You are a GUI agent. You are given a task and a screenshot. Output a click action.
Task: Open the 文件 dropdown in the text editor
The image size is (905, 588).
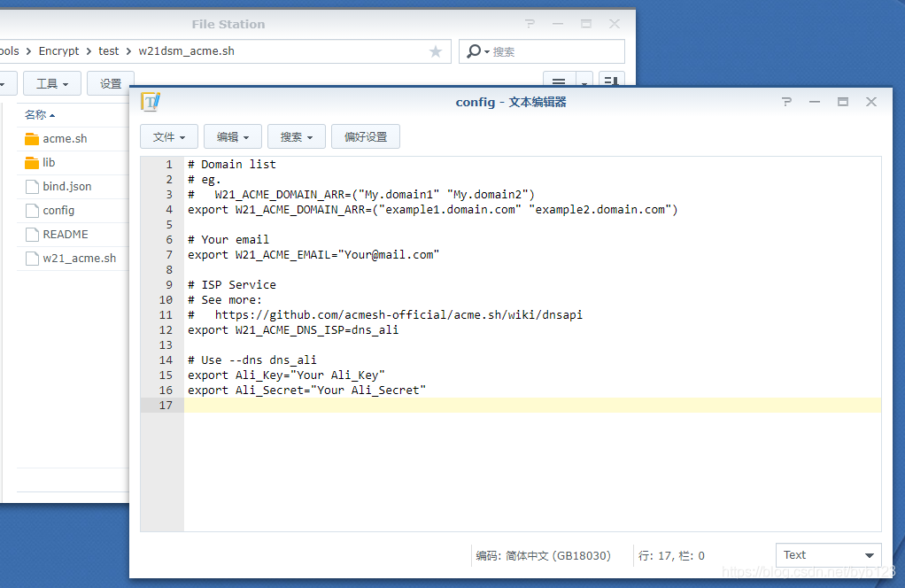168,136
